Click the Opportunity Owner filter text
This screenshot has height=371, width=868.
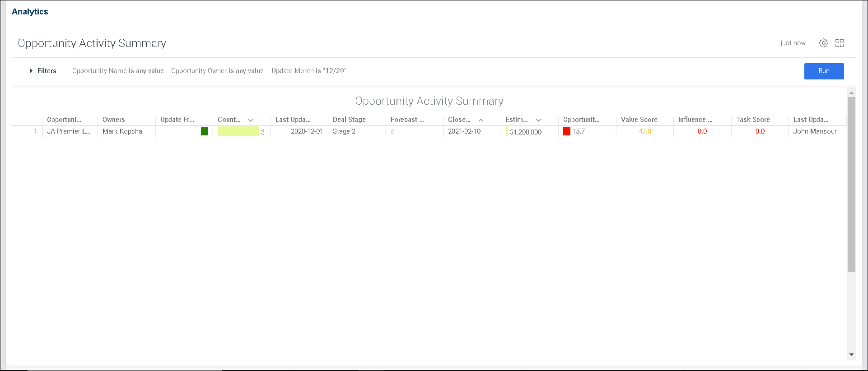point(217,71)
